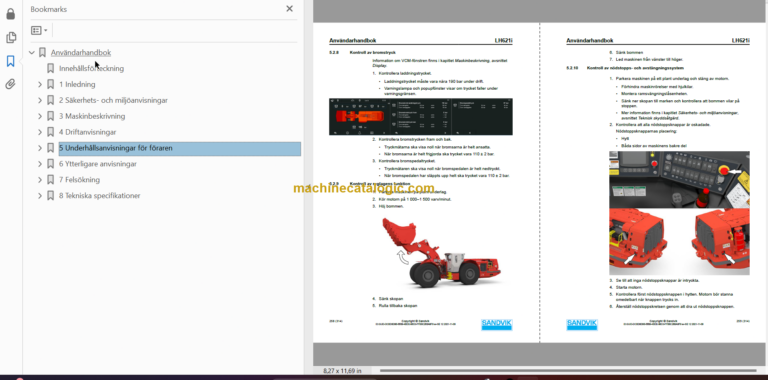Select the Bookmarks panel icon in sidebar
The width and height of the screenshot is (768, 380).
10,61
